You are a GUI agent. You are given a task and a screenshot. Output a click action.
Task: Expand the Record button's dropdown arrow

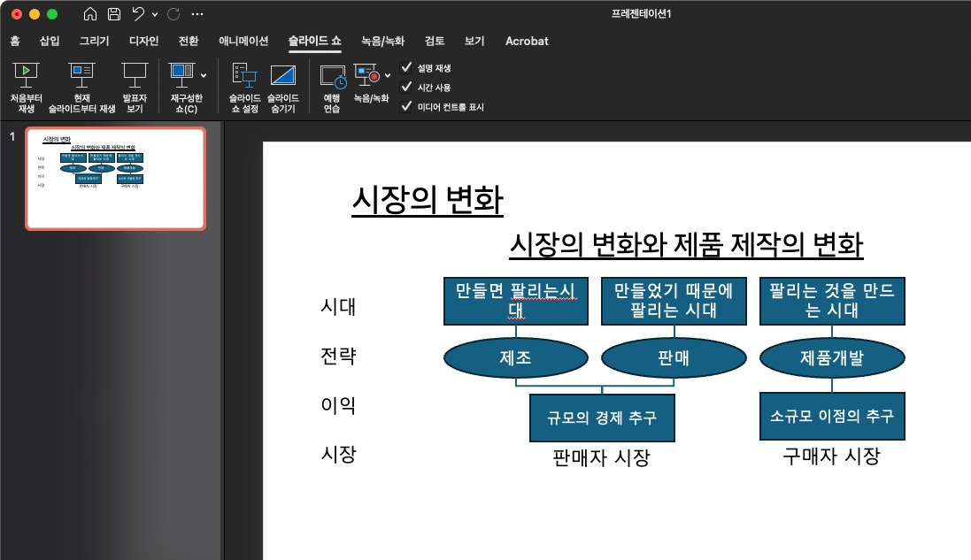(x=387, y=75)
